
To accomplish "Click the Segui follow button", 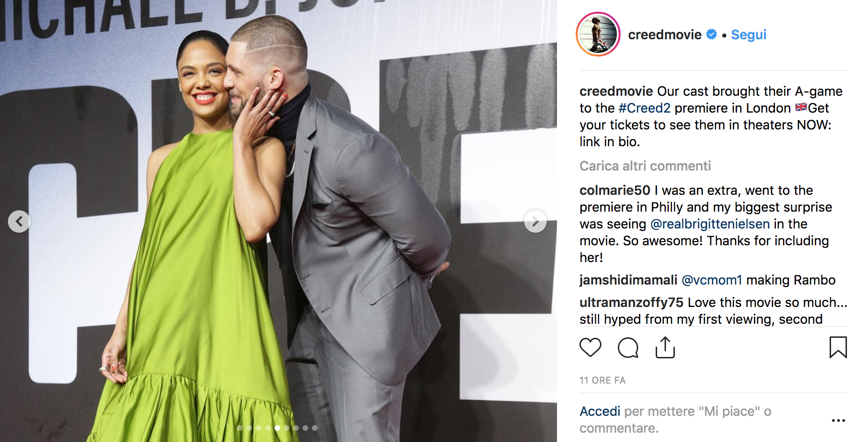I will point(749,35).
